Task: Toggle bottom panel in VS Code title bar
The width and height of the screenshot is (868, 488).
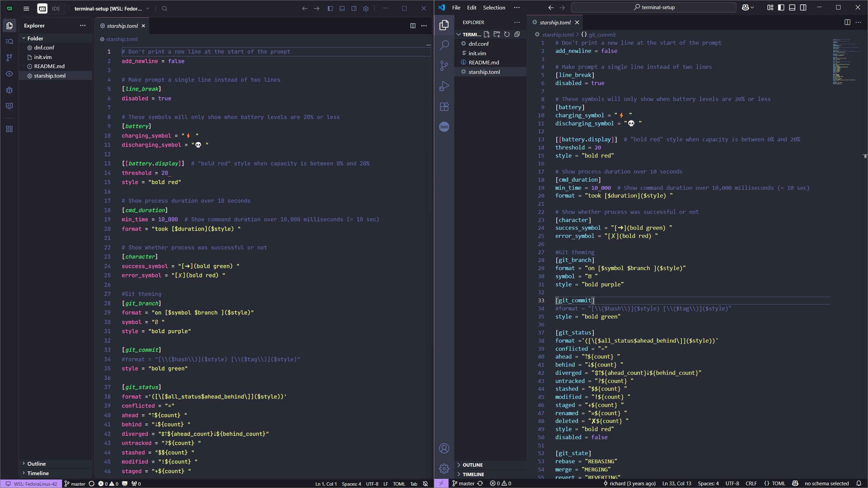Action: (x=792, y=7)
